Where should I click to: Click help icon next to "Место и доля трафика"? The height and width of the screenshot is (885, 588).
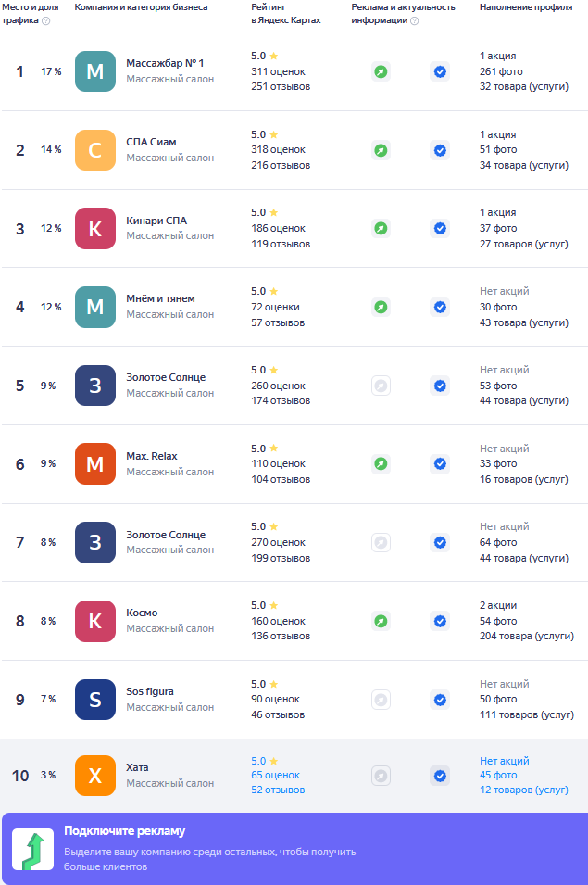pyautogui.click(x=46, y=21)
